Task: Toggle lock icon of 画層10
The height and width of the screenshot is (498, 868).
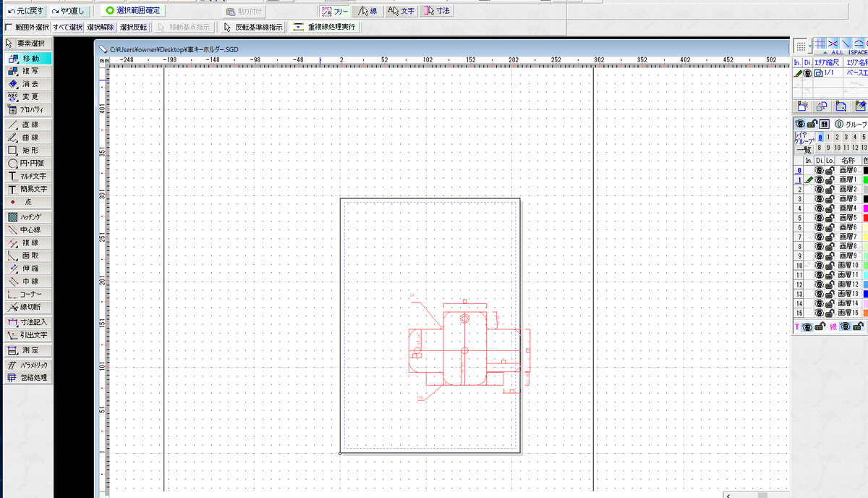Action: (830, 266)
